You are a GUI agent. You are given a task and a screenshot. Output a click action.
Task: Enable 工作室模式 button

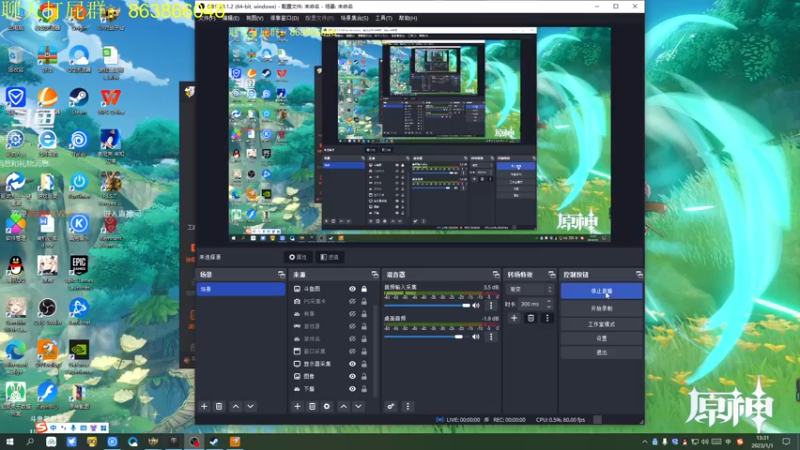coord(602,324)
